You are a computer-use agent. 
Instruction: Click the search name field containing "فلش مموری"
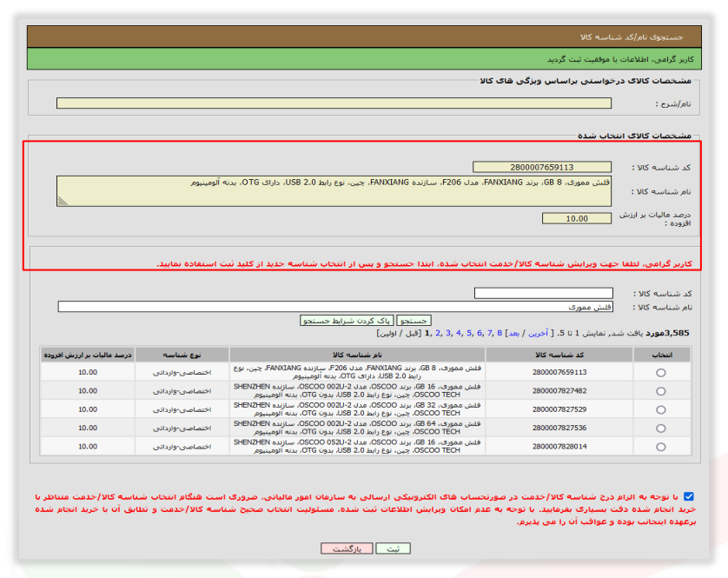[335, 307]
